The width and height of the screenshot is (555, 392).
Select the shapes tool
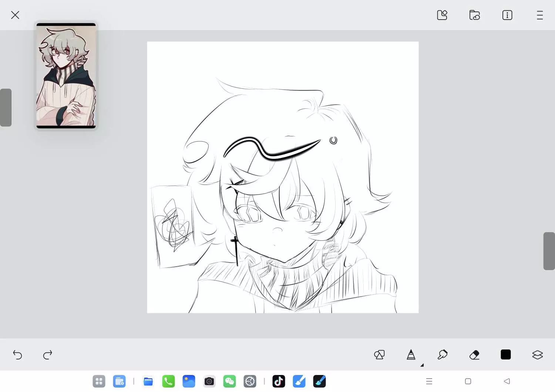[379, 355]
